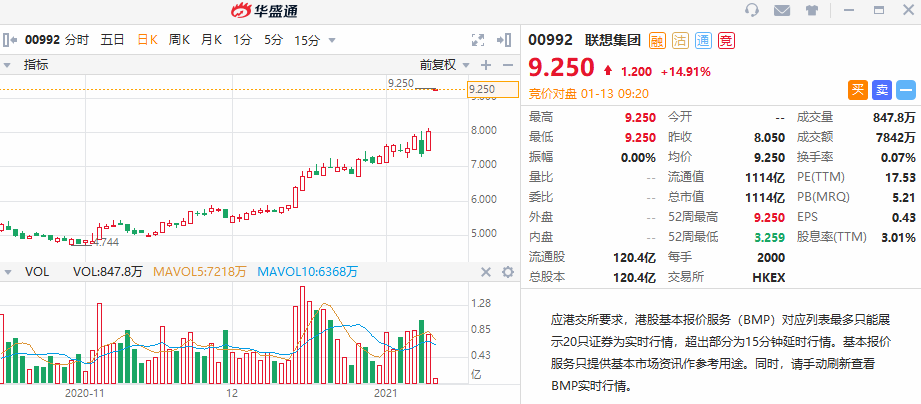Screen dimensions: 921x404
Task: Click the 股息率(TTM) value 3.01%
Action: pyautogui.click(x=899, y=237)
